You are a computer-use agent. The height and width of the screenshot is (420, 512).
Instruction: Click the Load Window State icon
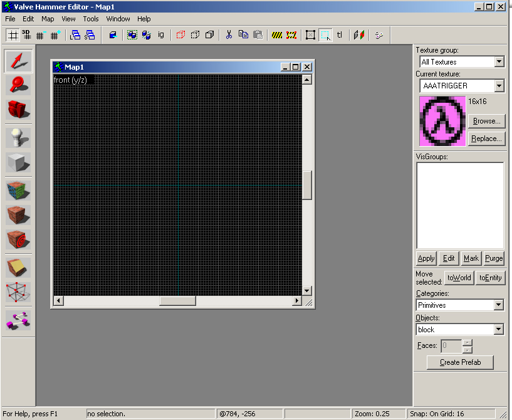pos(75,35)
